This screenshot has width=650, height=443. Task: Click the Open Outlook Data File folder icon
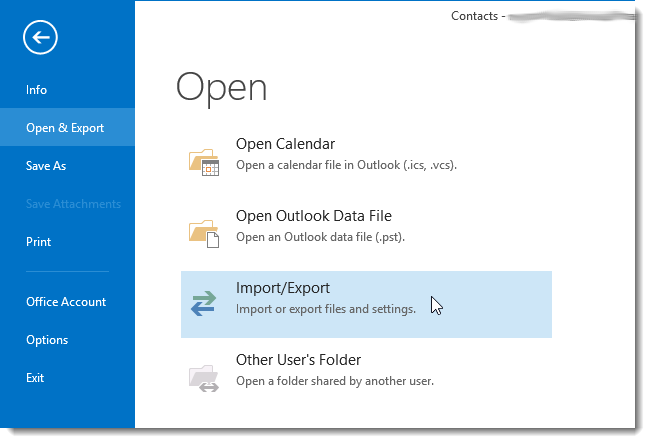(x=204, y=233)
